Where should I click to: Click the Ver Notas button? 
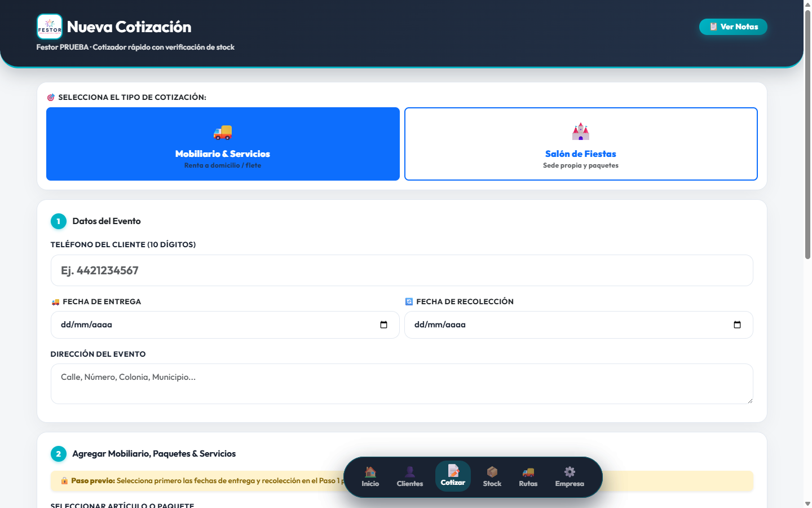coord(733,27)
